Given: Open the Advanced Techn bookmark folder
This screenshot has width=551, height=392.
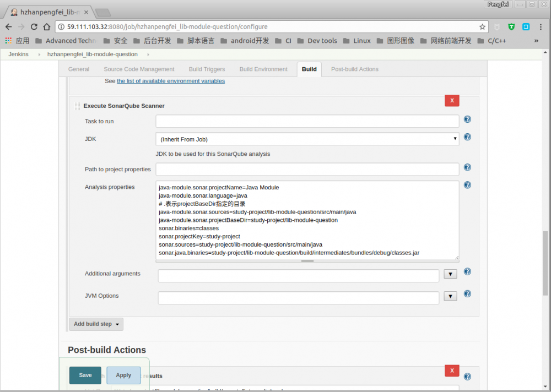Looking at the screenshot, I should click(x=66, y=41).
